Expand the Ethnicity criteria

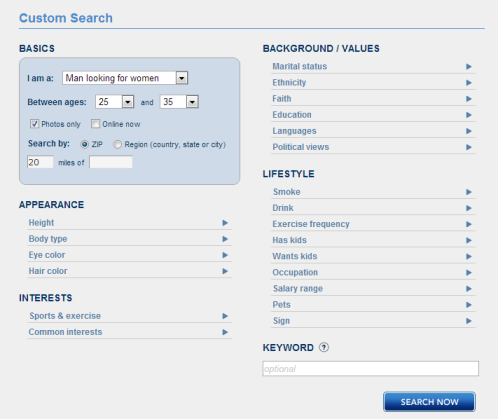(x=373, y=83)
